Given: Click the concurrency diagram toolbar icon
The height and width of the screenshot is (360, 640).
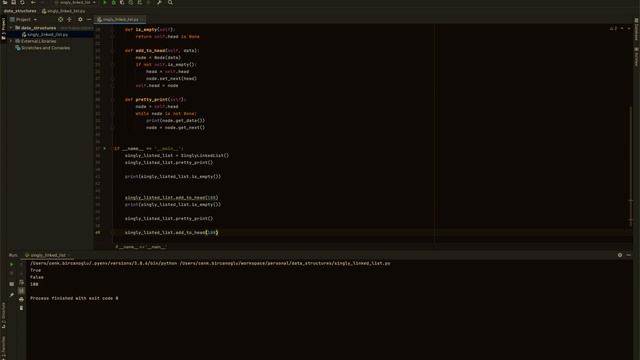Looking at the screenshot, I should click(140, 2).
